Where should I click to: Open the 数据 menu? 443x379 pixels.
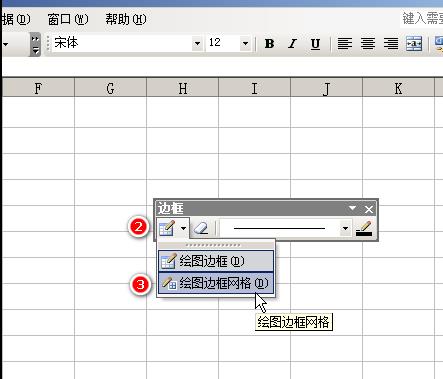tap(16, 19)
